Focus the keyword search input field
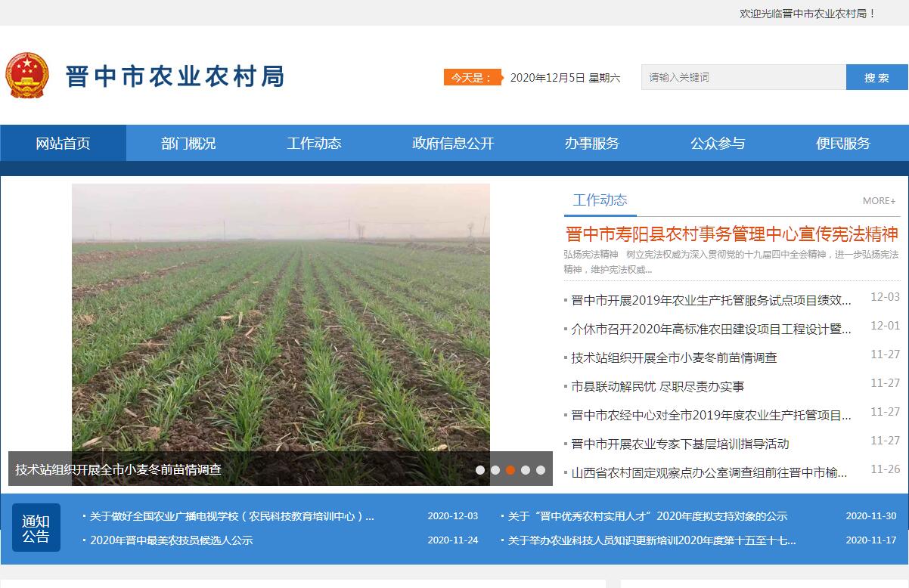Image resolution: width=909 pixels, height=588 pixels. click(x=743, y=77)
